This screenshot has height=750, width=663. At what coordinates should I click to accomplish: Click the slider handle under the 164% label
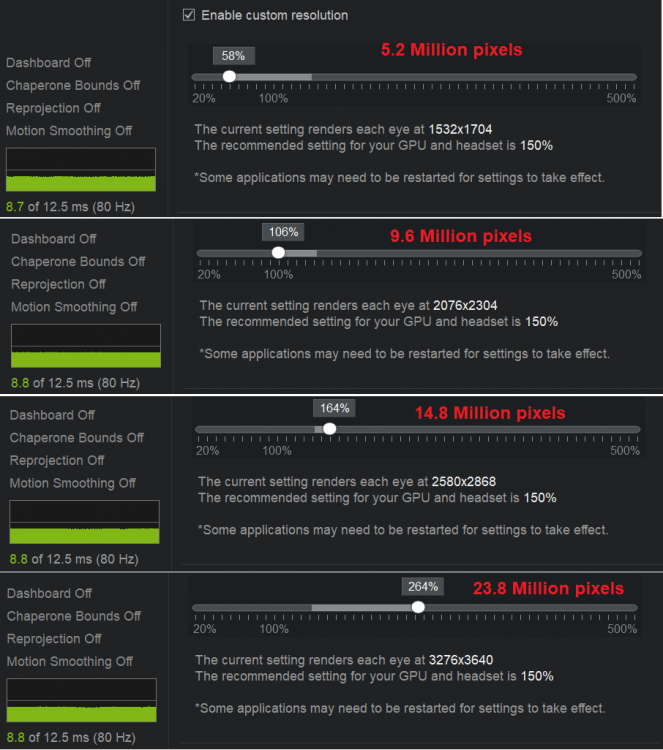tap(330, 429)
